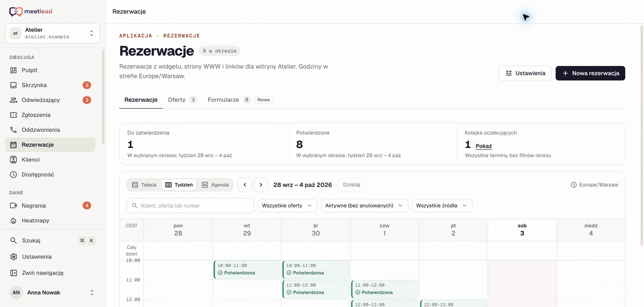Open Nagrania camera icon
Viewport: 644px width, 307px height.
pos(13,206)
